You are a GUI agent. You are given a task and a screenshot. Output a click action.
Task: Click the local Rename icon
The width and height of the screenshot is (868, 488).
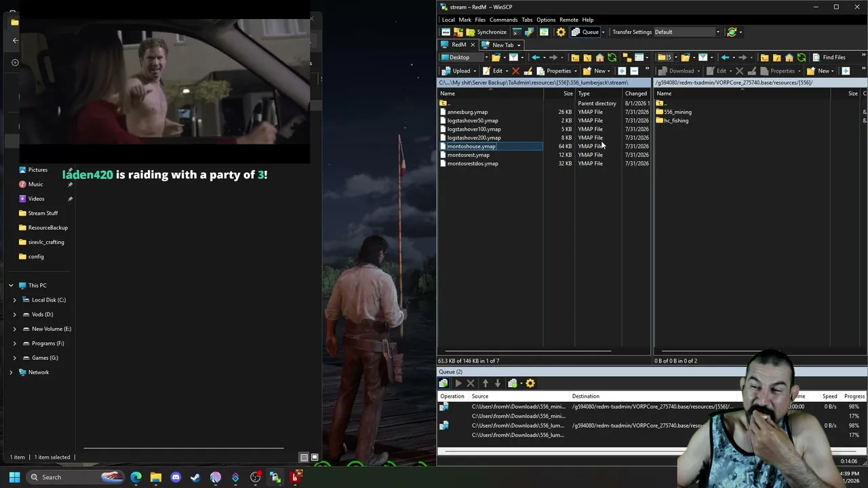pos(527,70)
